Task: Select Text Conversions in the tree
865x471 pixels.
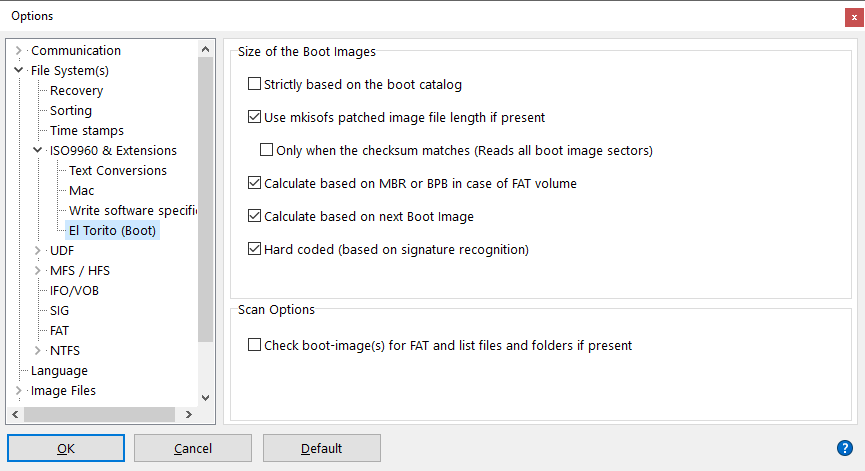Action: pos(118,171)
